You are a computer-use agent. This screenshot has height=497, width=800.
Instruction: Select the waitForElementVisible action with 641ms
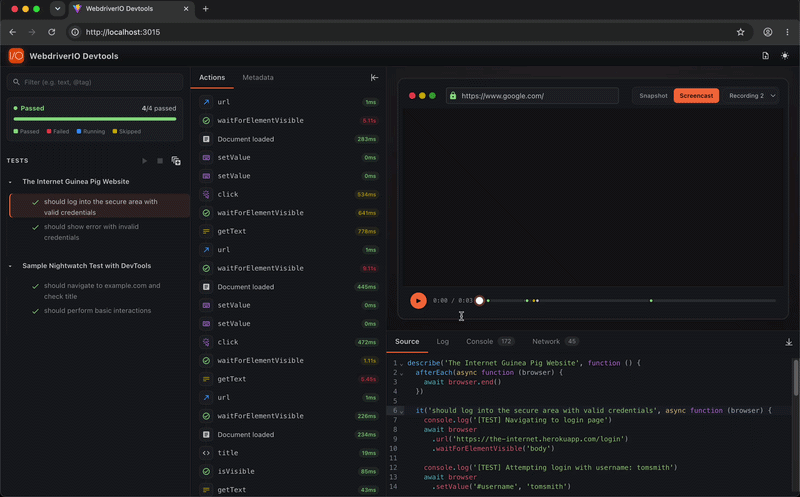coord(288,213)
